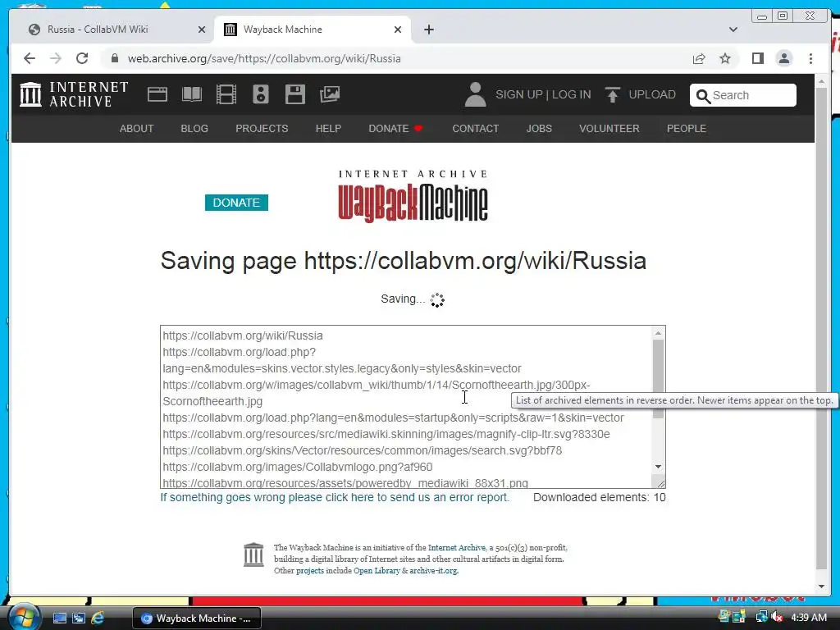Open the VOLUNTEER menu item
The height and width of the screenshot is (630, 840).
tap(609, 129)
